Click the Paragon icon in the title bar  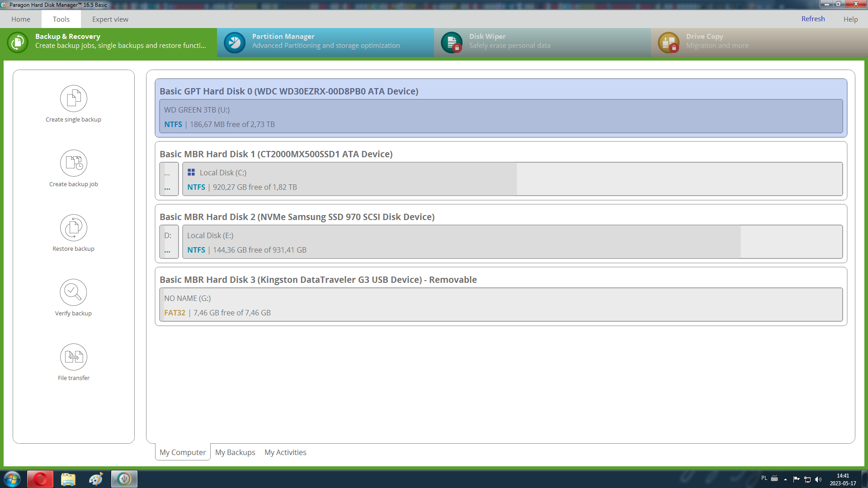(4, 5)
